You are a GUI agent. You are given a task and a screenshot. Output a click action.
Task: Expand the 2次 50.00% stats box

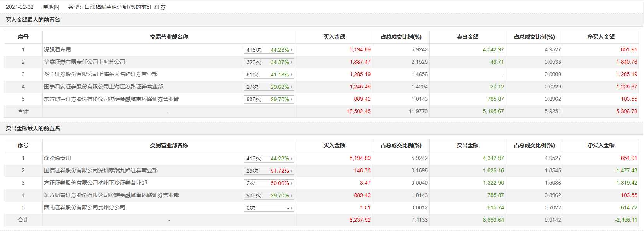(x=269, y=183)
